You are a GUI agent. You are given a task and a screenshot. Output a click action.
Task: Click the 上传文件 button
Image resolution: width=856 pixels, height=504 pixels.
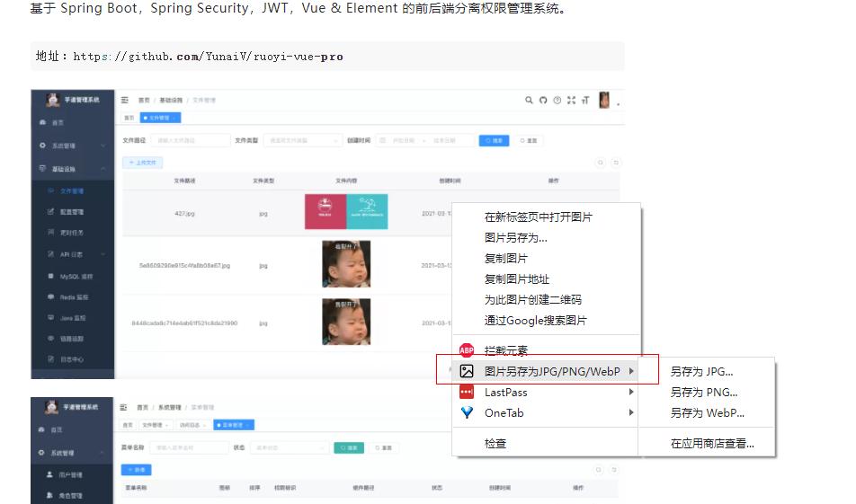tap(142, 163)
